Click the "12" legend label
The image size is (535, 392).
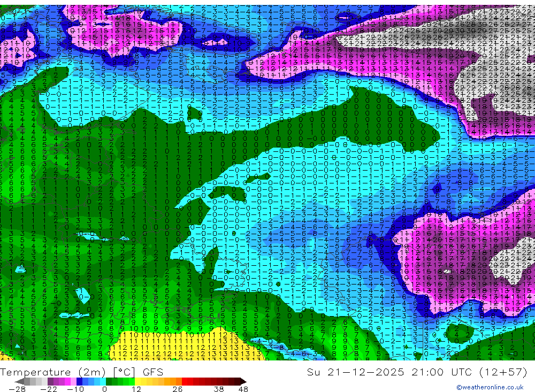[x=136, y=389]
